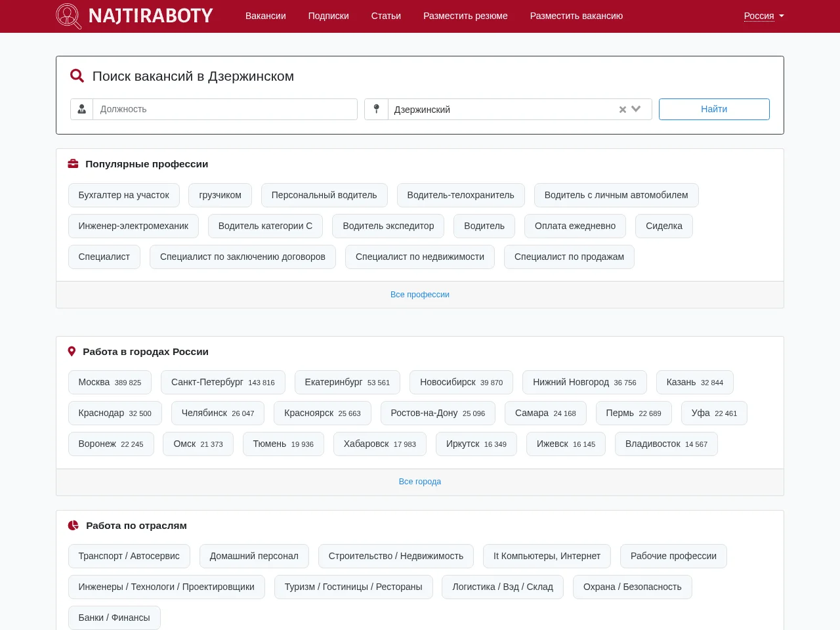Expand the city dropdown chevron
The height and width of the screenshot is (630, 840).
pos(636,109)
